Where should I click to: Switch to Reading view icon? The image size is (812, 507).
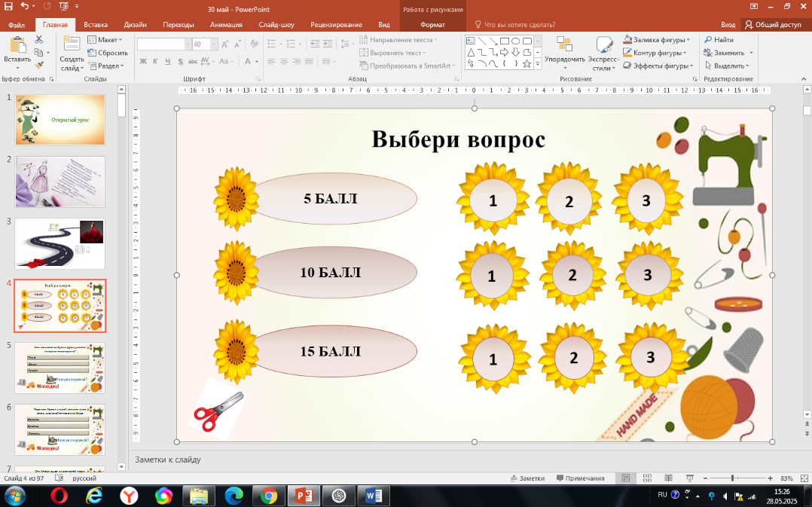click(x=668, y=478)
